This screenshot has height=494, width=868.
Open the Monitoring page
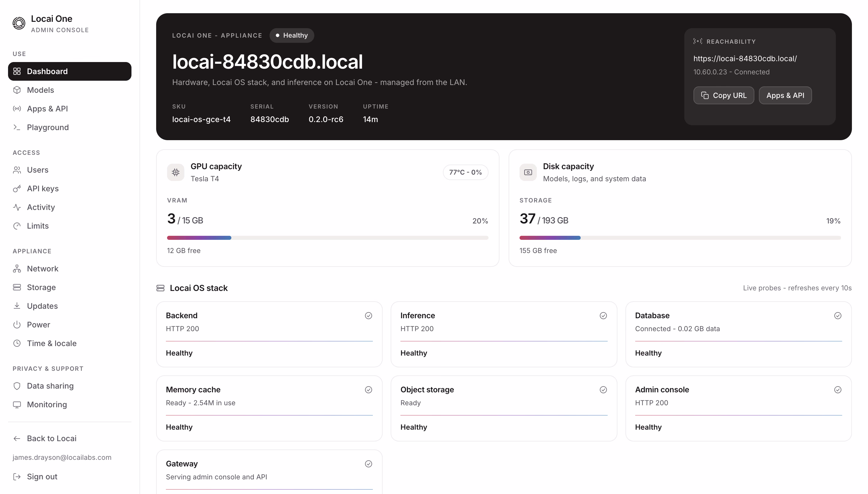click(x=69, y=404)
